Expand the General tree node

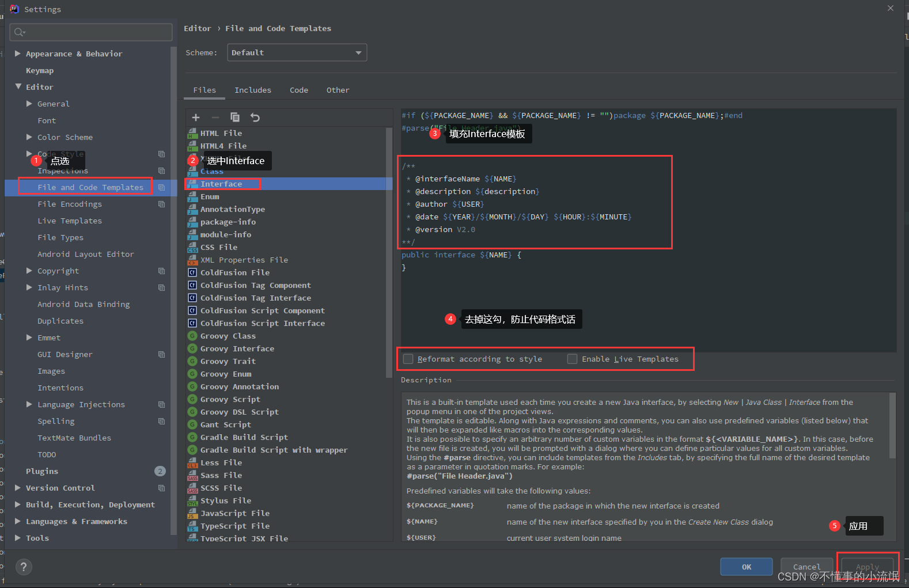29,104
